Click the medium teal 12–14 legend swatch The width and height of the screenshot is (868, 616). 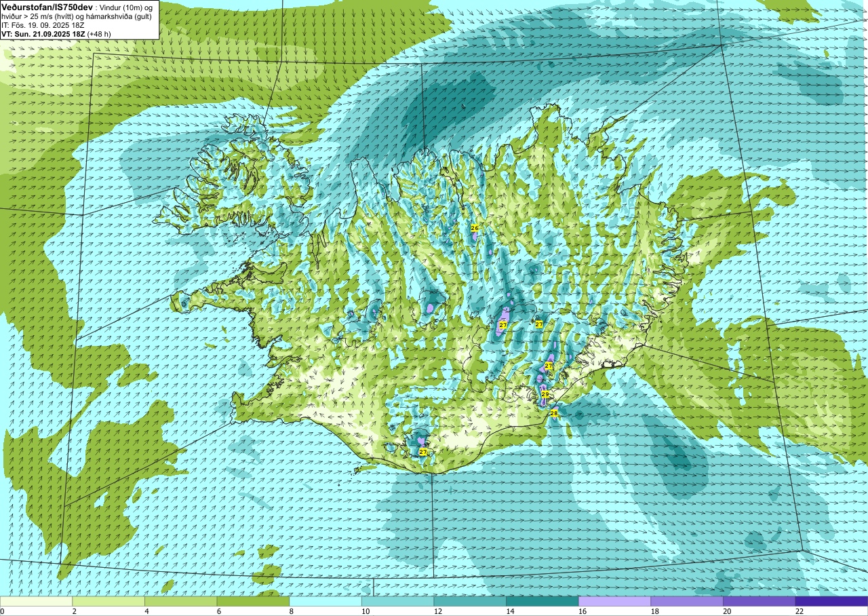[470, 601]
